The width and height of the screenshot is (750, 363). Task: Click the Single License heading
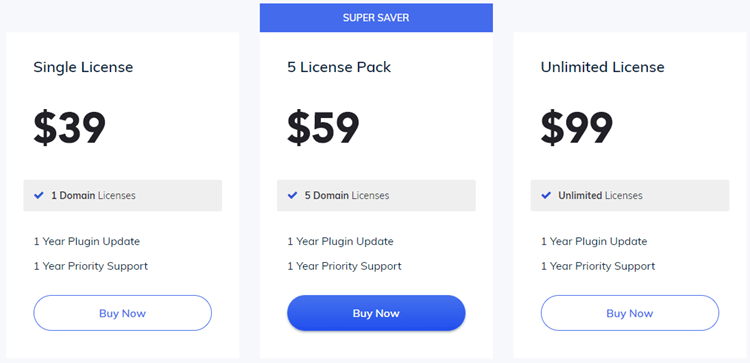point(83,67)
